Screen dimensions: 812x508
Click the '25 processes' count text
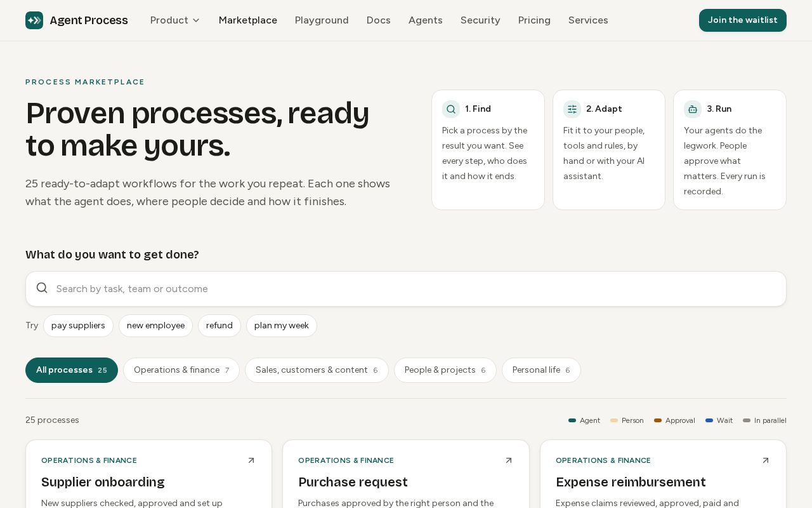(x=52, y=420)
